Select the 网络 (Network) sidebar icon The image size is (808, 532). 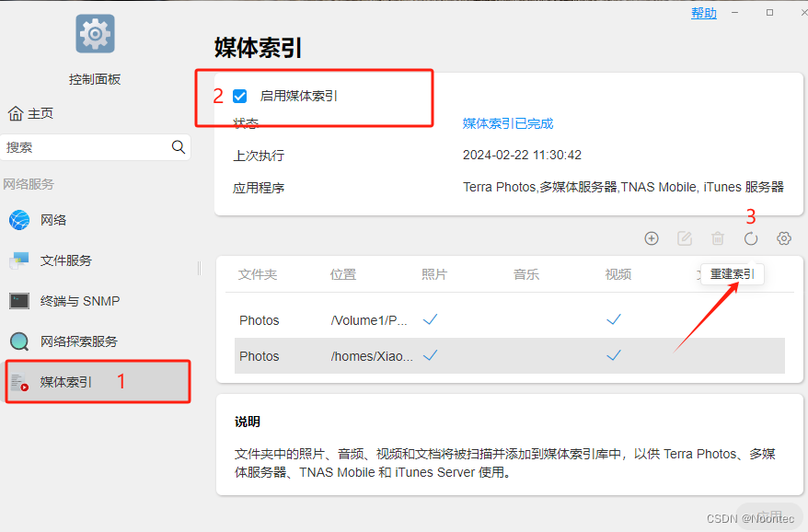coord(18,220)
